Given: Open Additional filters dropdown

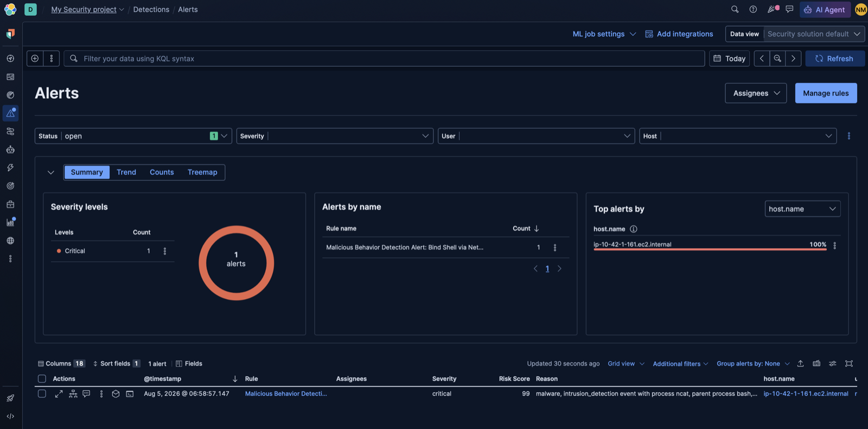Looking at the screenshot, I should pyautogui.click(x=680, y=364).
